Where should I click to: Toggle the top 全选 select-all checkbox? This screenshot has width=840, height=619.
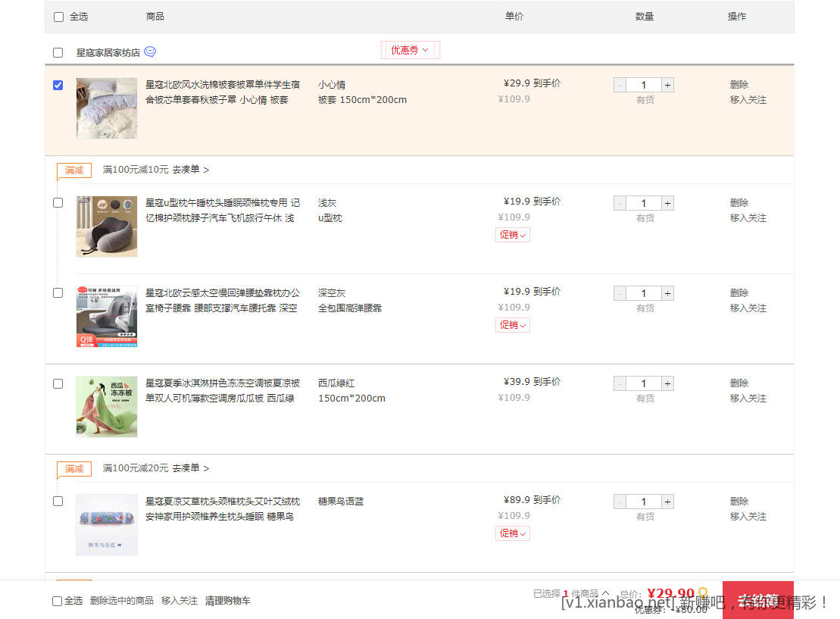coord(58,17)
